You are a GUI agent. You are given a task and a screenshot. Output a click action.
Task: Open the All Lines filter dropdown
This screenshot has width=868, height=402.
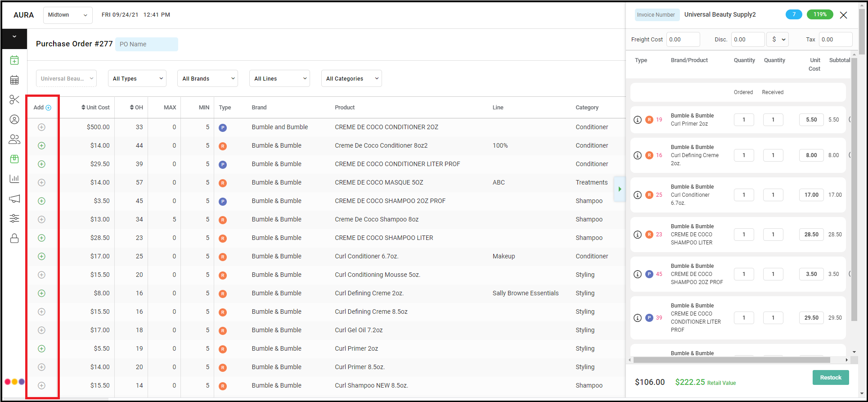tap(279, 79)
